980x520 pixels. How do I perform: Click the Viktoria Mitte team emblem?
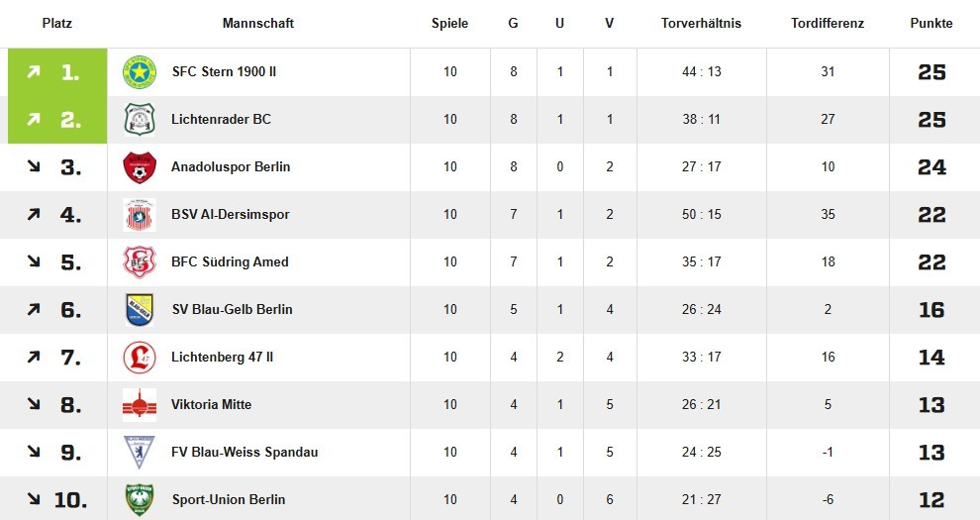(139, 405)
